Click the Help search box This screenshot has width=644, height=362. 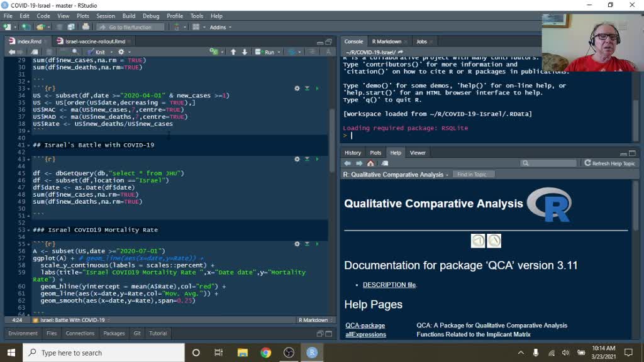click(x=548, y=163)
